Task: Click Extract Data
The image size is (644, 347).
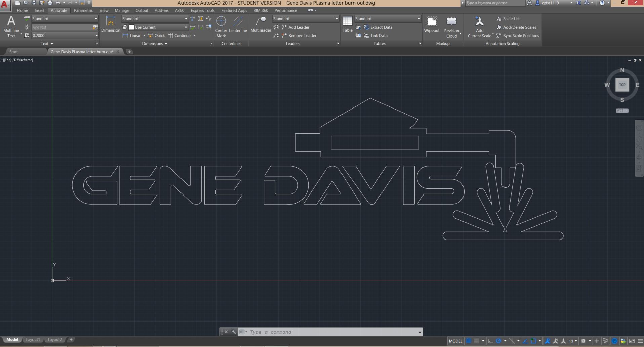Action: (378, 27)
